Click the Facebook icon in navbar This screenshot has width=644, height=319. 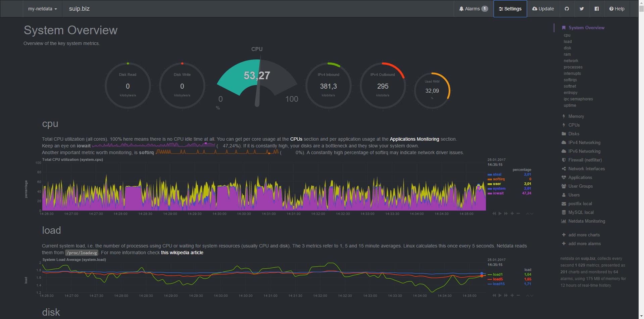pos(596,9)
